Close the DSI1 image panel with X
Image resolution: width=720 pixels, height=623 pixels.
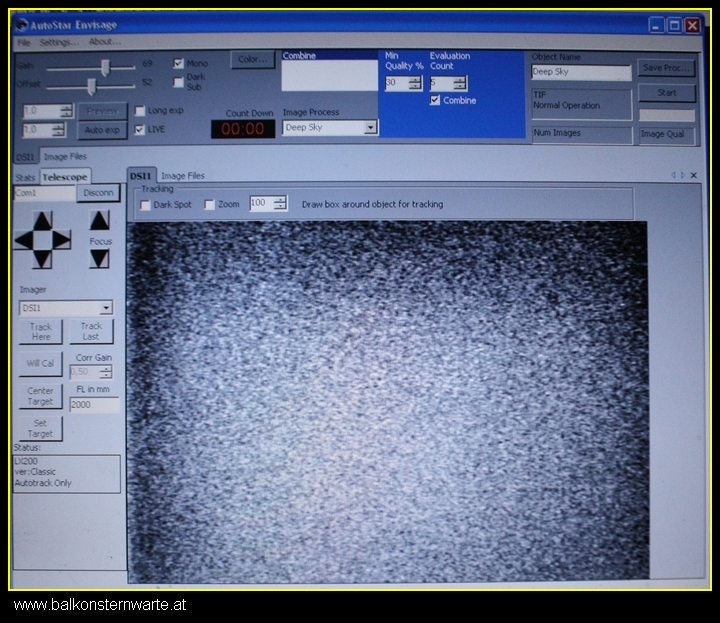tap(694, 175)
